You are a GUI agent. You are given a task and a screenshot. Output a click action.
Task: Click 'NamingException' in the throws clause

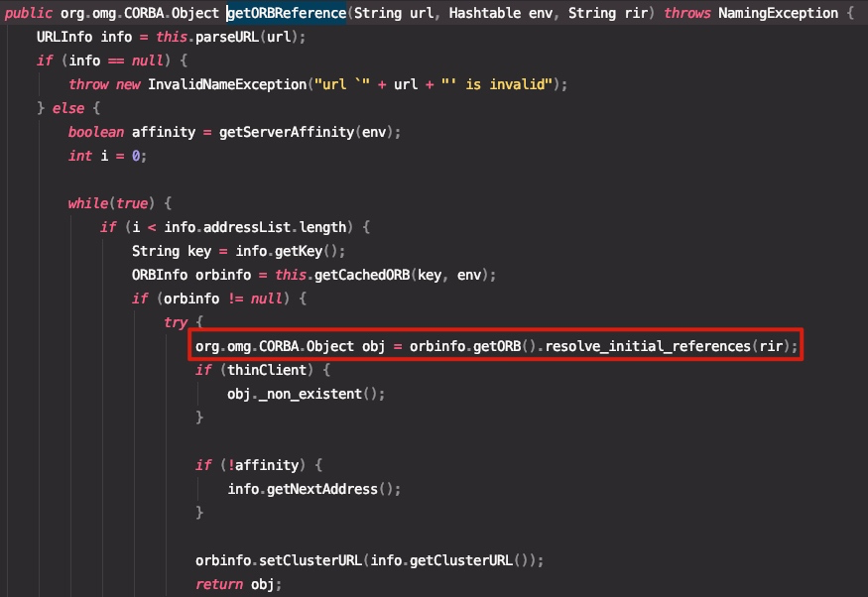(779, 13)
